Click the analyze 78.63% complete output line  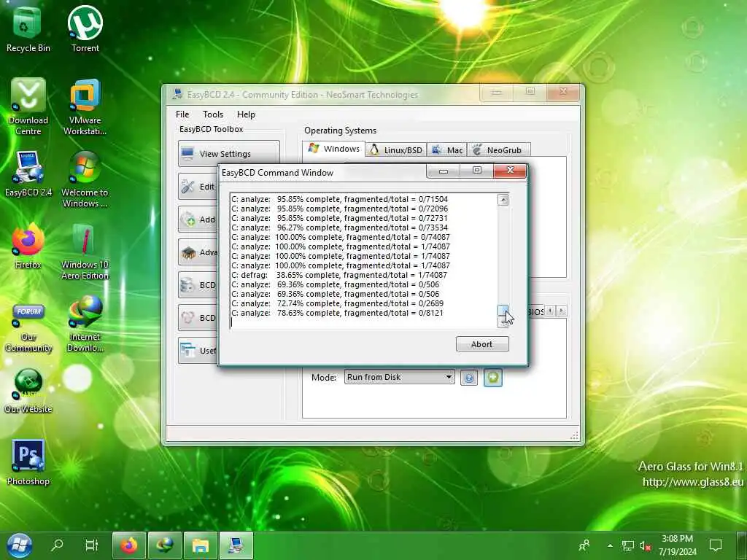[337, 313]
